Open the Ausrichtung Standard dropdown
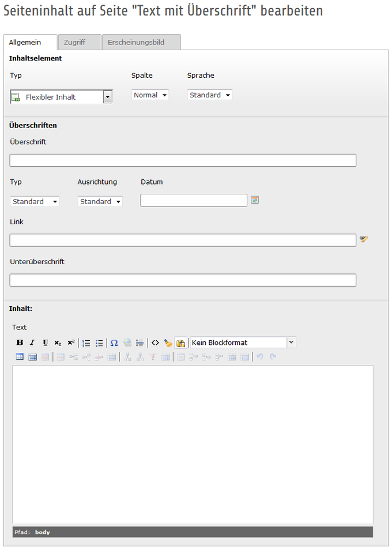392x549 pixels. 100,201
